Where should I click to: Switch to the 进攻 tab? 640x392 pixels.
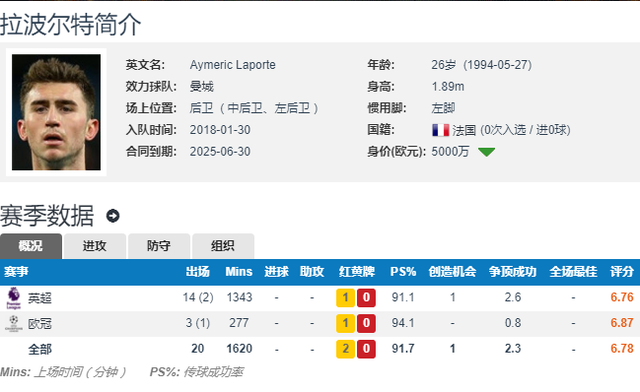click(95, 246)
